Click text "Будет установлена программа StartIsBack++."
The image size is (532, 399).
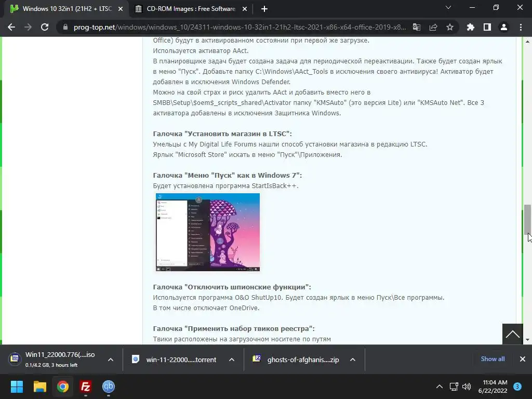tap(225, 186)
